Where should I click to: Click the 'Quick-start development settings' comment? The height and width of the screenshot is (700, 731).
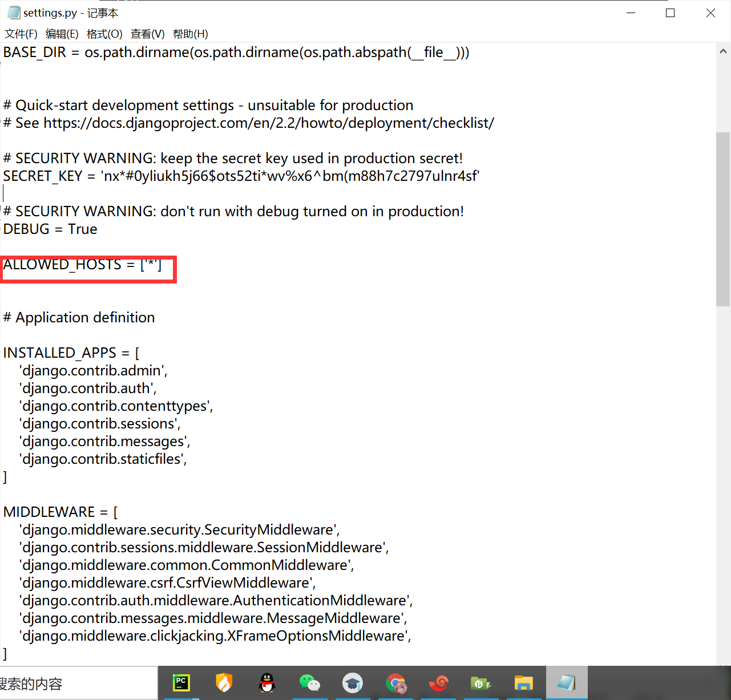208,106
